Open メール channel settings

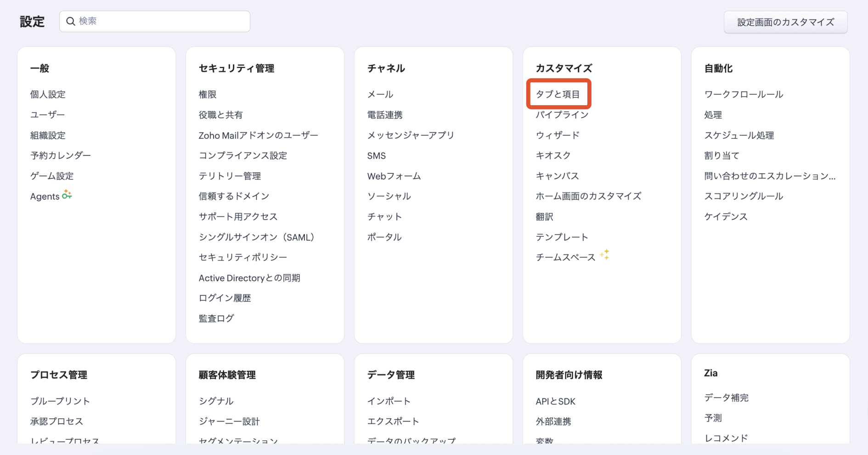[x=380, y=94]
